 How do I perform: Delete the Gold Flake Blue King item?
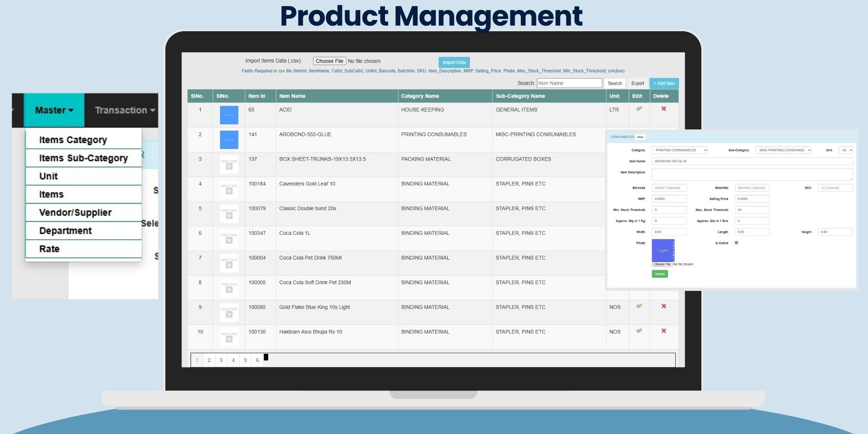point(664,306)
